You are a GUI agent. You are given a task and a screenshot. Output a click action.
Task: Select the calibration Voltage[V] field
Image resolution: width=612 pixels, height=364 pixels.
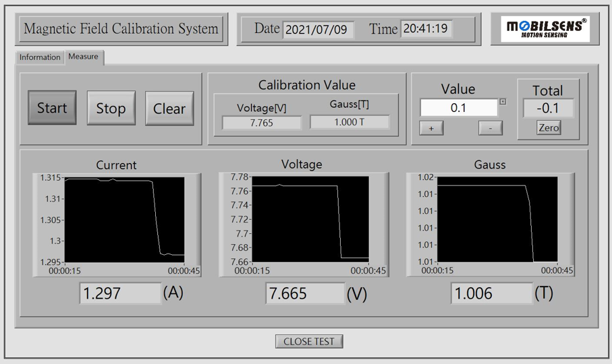point(262,123)
